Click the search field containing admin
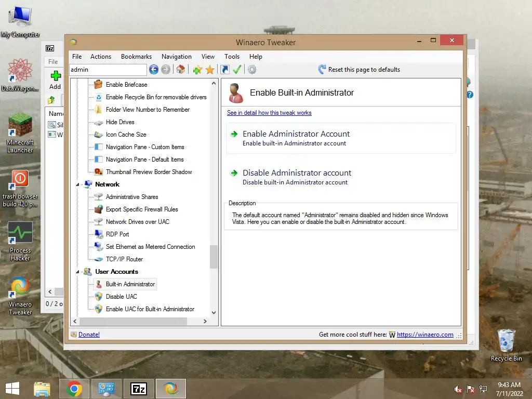 pos(108,70)
